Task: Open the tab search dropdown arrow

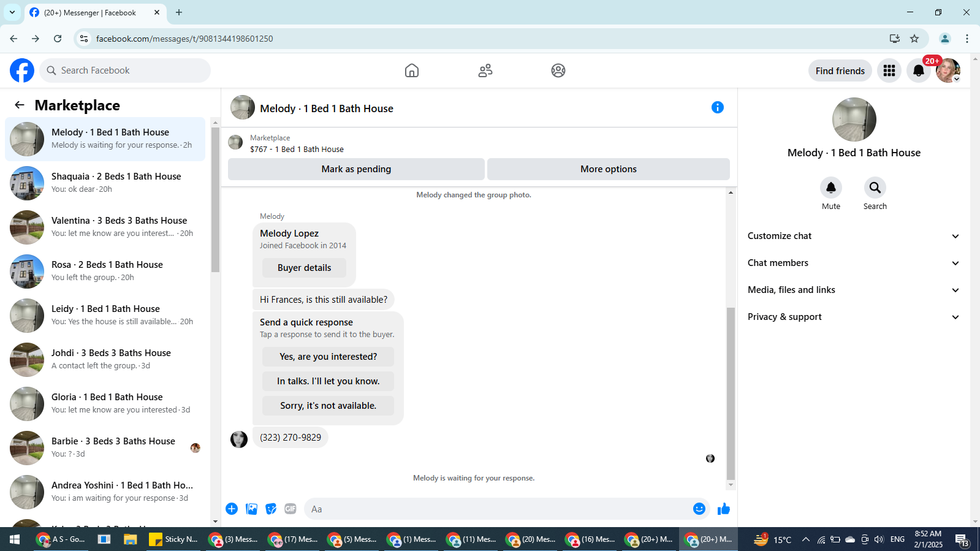Action: click(12, 12)
